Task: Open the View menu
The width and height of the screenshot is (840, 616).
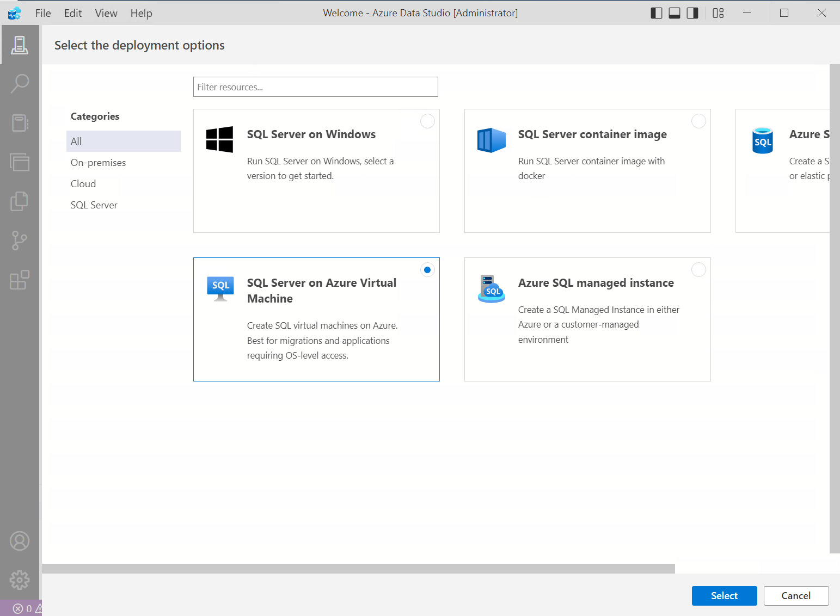Action: [x=106, y=13]
